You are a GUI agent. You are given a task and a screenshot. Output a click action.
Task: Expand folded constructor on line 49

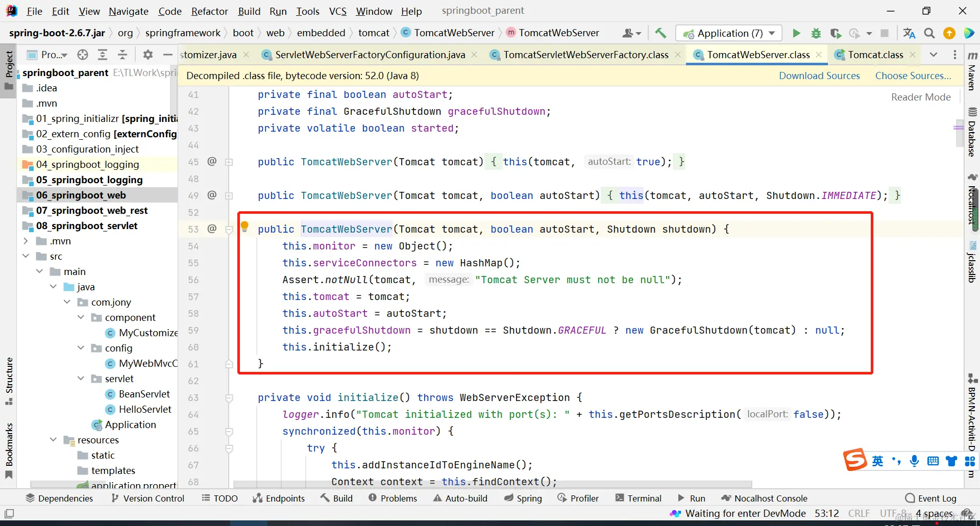point(229,196)
